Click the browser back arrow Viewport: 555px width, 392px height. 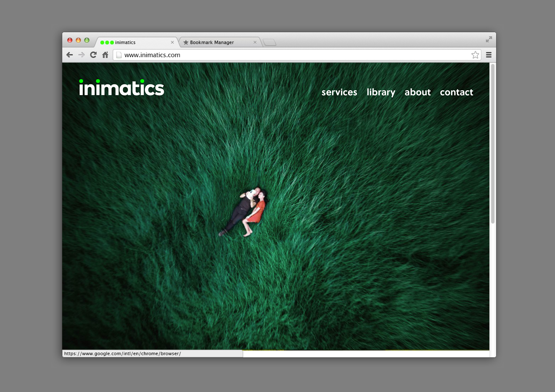click(x=70, y=55)
